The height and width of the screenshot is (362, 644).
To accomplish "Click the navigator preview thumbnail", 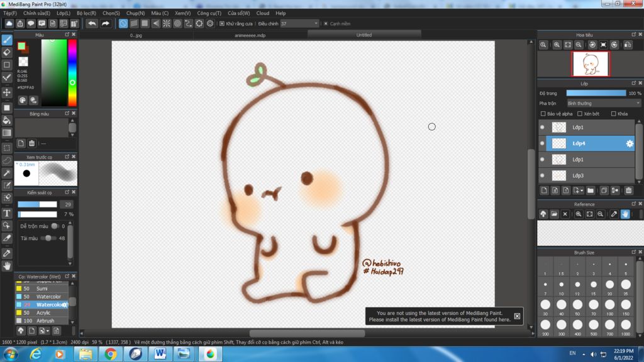I will pyautogui.click(x=591, y=64).
